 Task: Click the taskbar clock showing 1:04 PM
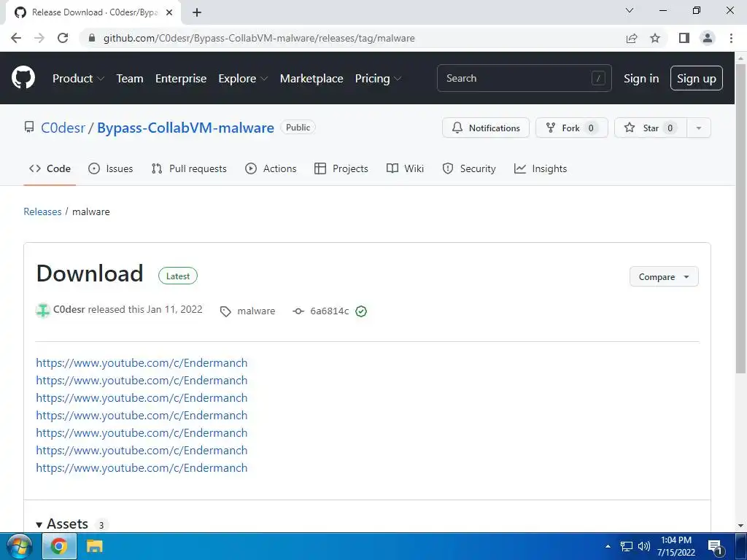pyautogui.click(x=676, y=546)
